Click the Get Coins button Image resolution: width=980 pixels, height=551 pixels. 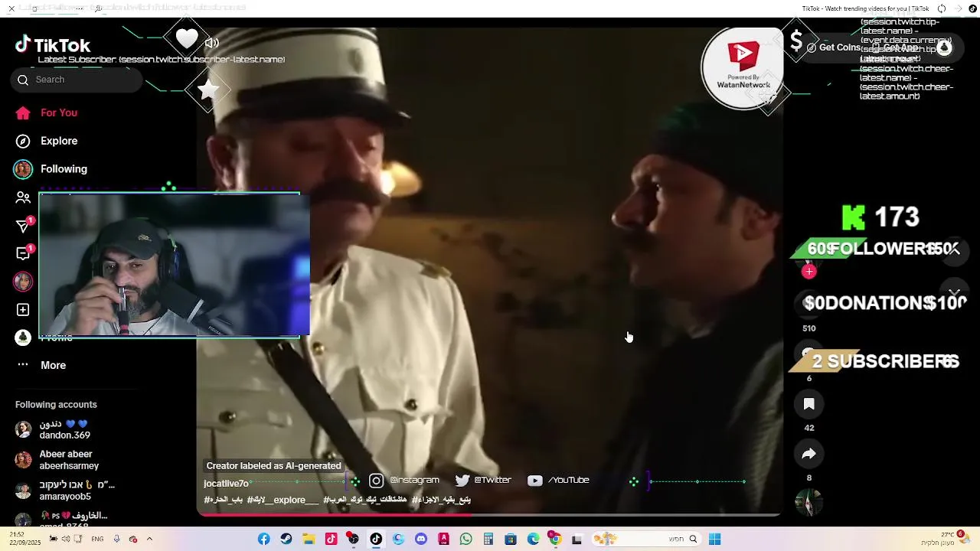835,47
